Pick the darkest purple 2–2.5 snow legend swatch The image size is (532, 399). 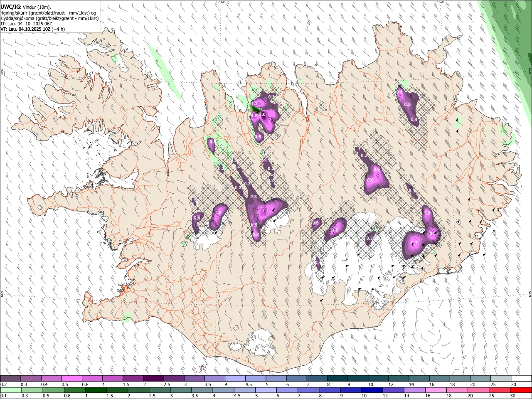[153, 379]
